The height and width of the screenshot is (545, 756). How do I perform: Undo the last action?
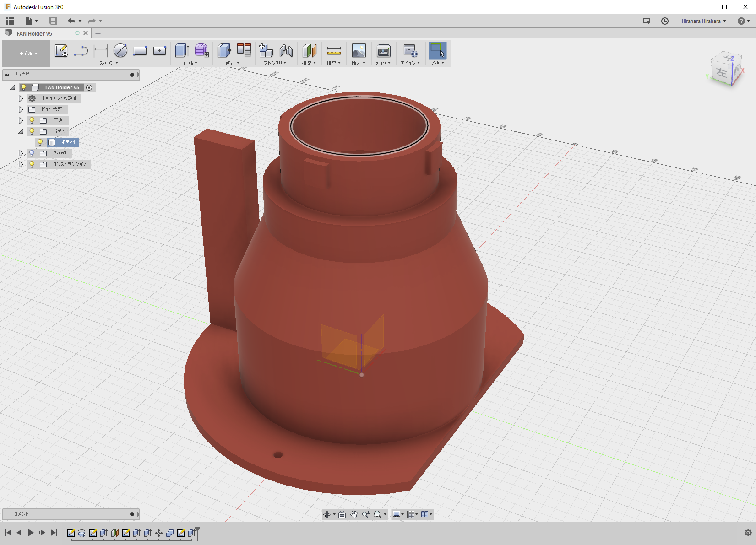pyautogui.click(x=71, y=21)
